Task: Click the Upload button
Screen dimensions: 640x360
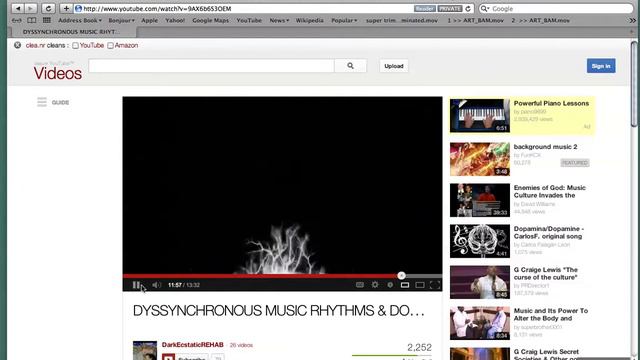Action: [393, 66]
